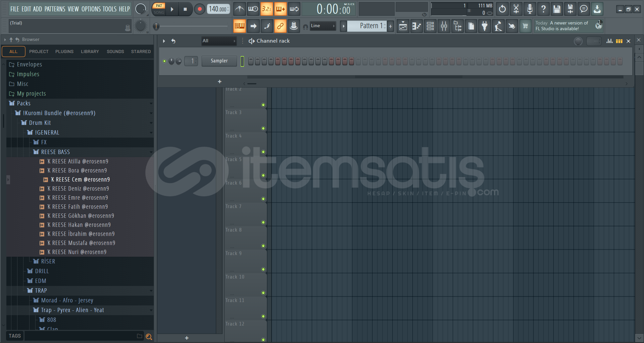Click the Sampler channel button
Viewport: 644px width, 343px height.
pyautogui.click(x=219, y=61)
